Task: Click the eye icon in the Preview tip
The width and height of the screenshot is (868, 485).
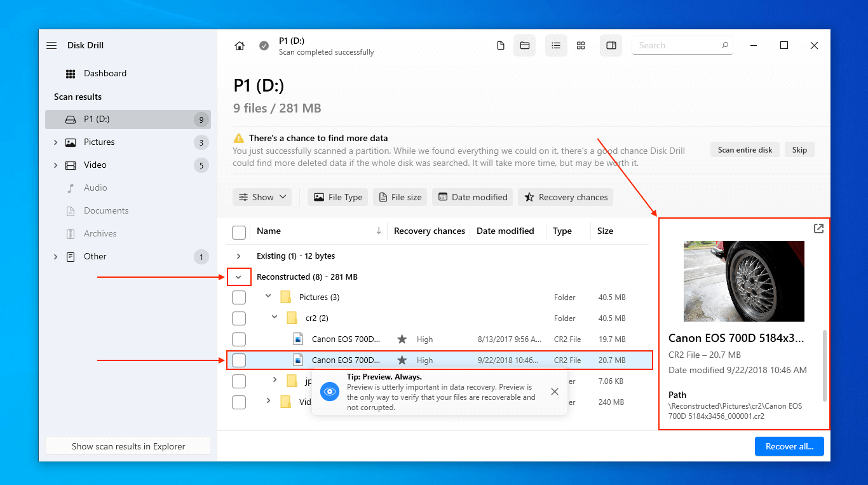Action: pos(330,392)
